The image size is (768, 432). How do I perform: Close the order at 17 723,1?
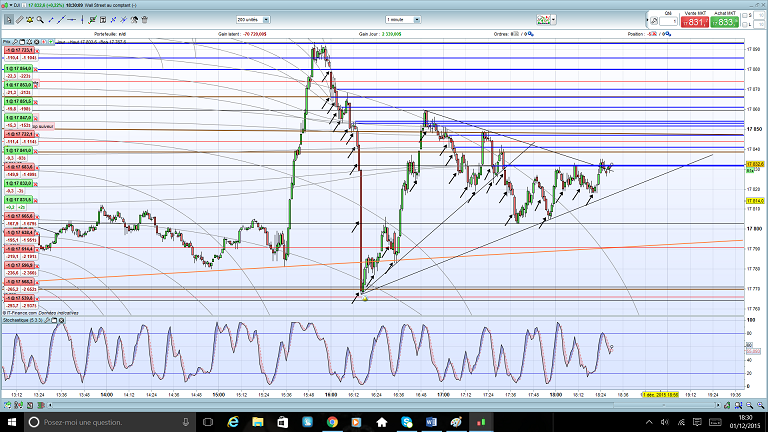point(37,49)
